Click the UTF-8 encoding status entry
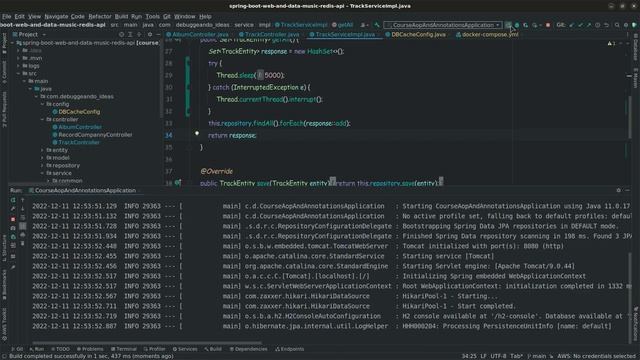This screenshot has width=640, height=360. 498,356
